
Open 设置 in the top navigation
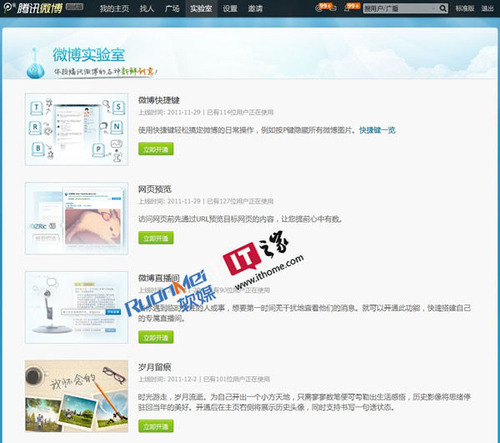(x=230, y=8)
